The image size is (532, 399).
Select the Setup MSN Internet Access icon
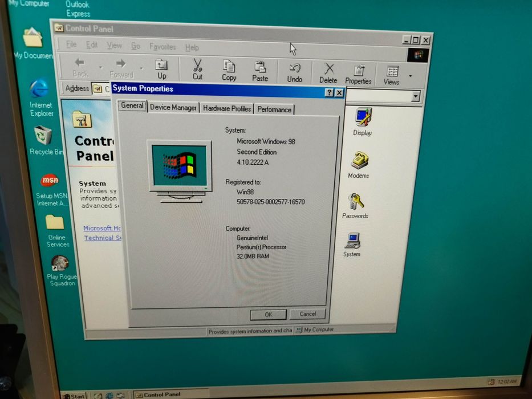pos(51,190)
